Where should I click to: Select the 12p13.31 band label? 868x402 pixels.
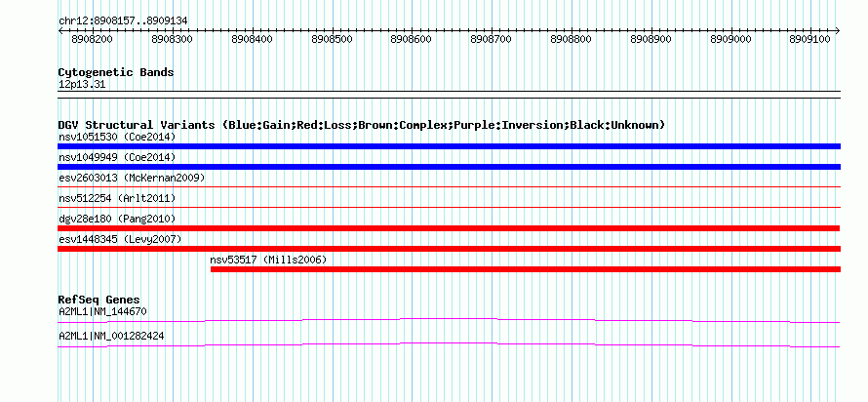pos(82,85)
